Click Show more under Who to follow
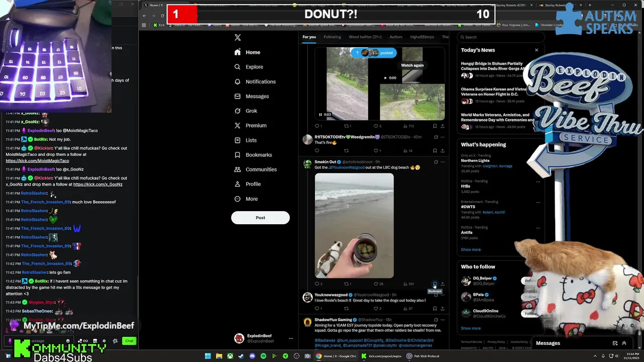Screen dimensions: 644x362 [470, 328]
